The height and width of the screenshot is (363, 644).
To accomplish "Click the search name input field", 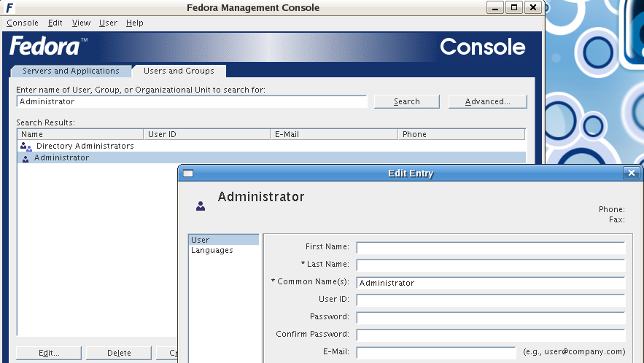I will point(192,101).
